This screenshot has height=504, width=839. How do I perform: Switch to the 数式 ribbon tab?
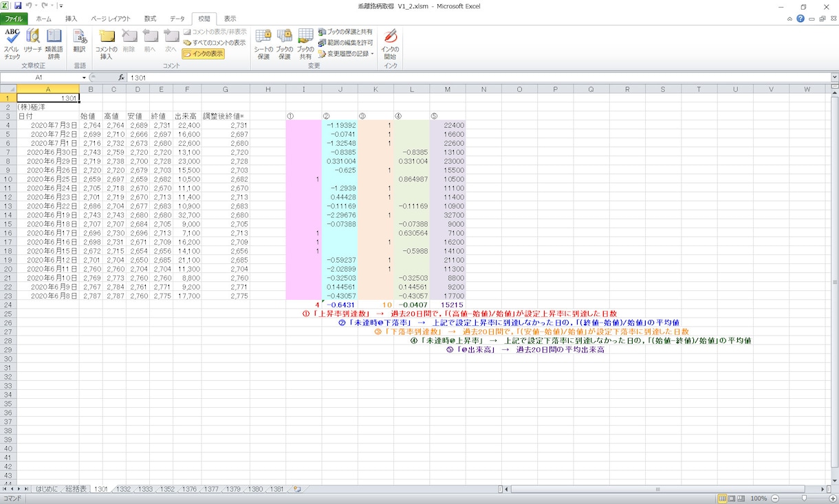pos(150,19)
